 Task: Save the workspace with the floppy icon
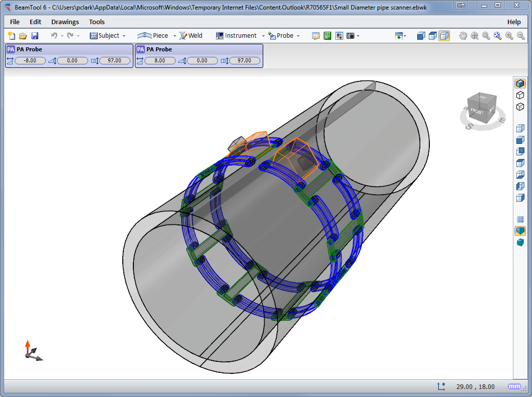(x=35, y=36)
